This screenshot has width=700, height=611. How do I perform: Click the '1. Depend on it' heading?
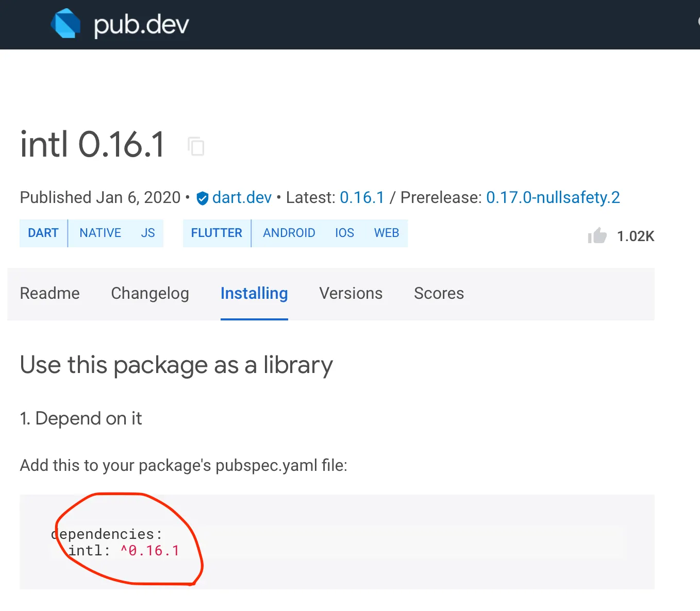coord(80,418)
